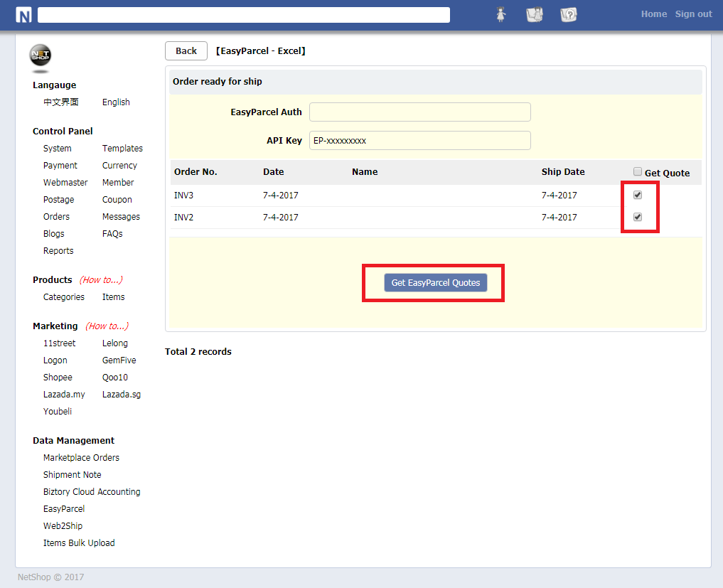Click the Order No. column header
The image size is (723, 588).
pos(196,171)
